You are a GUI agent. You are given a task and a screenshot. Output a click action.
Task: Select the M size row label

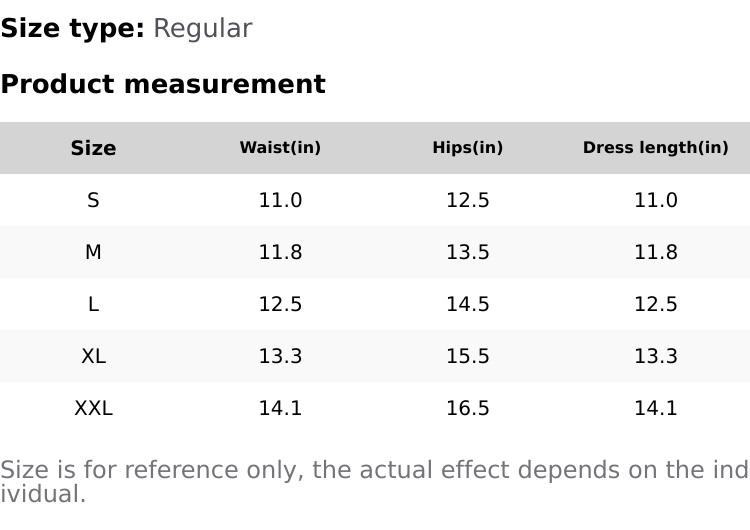click(93, 252)
